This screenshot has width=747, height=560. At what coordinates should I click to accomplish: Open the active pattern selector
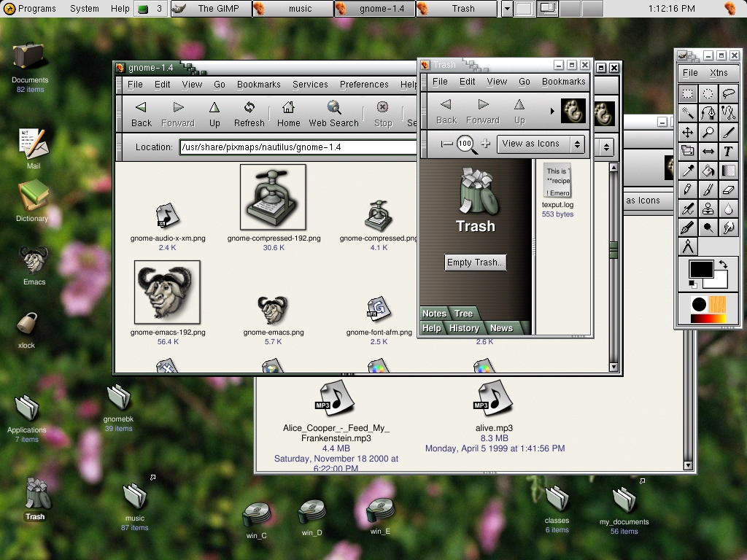(717, 304)
